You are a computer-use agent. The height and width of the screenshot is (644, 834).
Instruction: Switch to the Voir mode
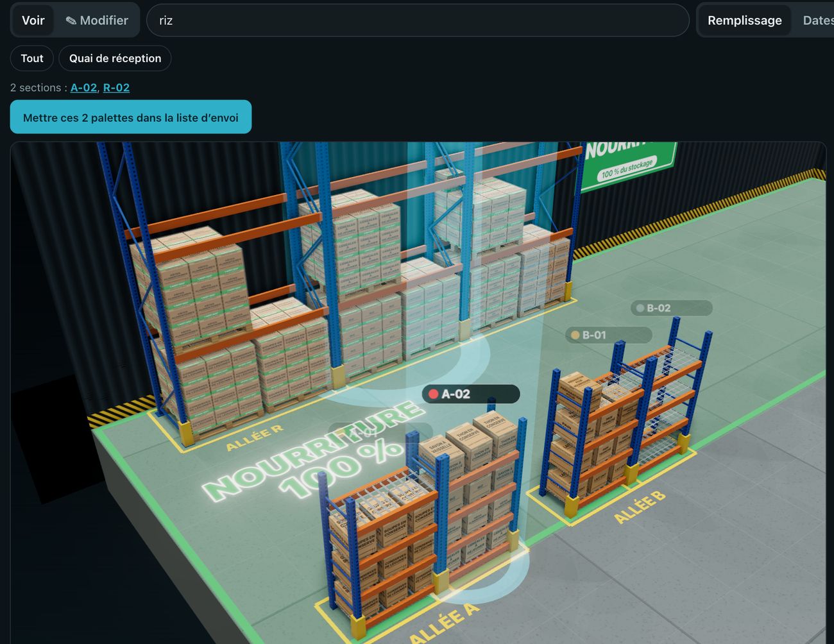click(x=33, y=21)
